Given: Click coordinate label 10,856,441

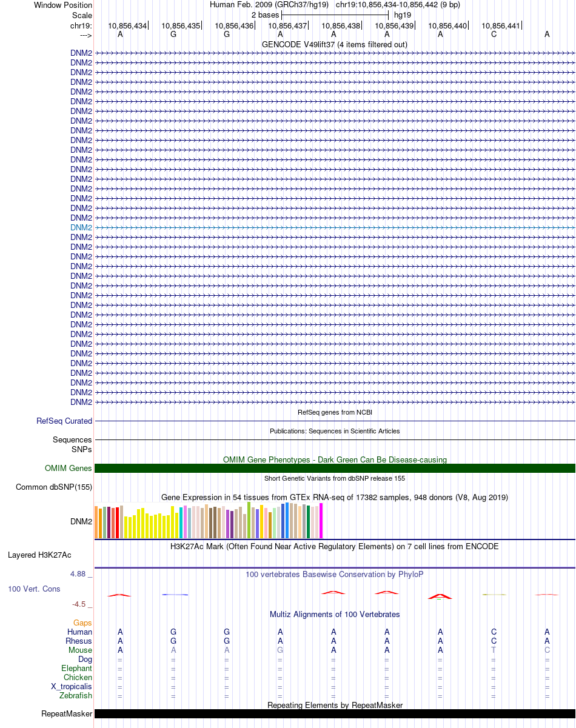Looking at the screenshot, I should tap(501, 25).
